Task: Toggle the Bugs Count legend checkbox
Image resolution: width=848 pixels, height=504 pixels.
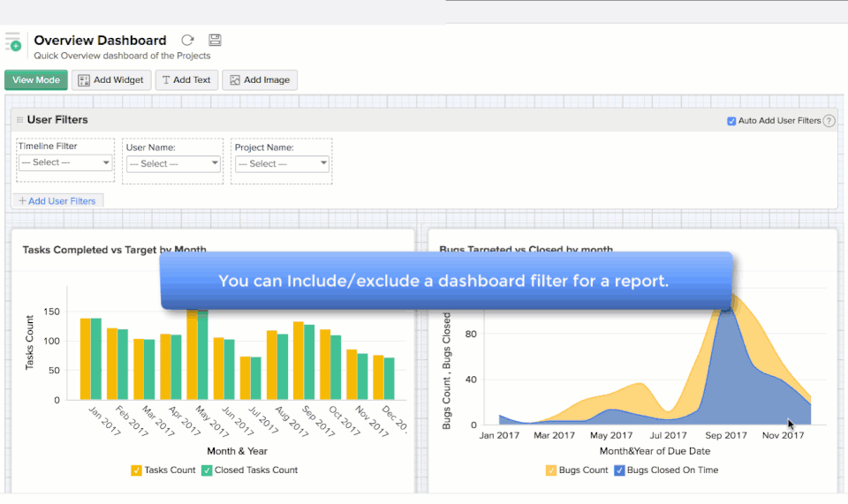Action: (x=551, y=470)
